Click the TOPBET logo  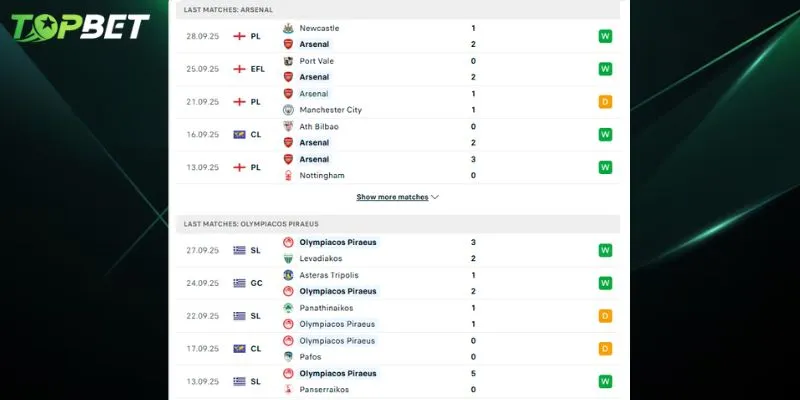coord(81,27)
